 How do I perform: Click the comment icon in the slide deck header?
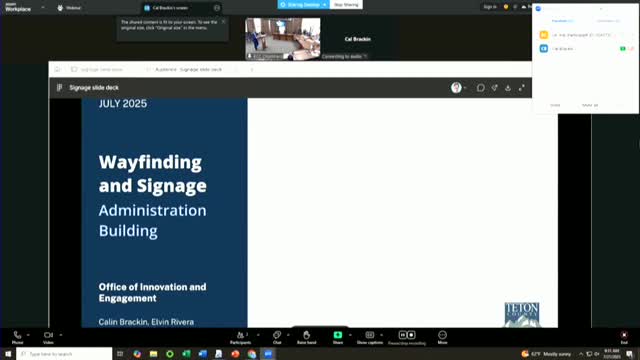pos(480,88)
